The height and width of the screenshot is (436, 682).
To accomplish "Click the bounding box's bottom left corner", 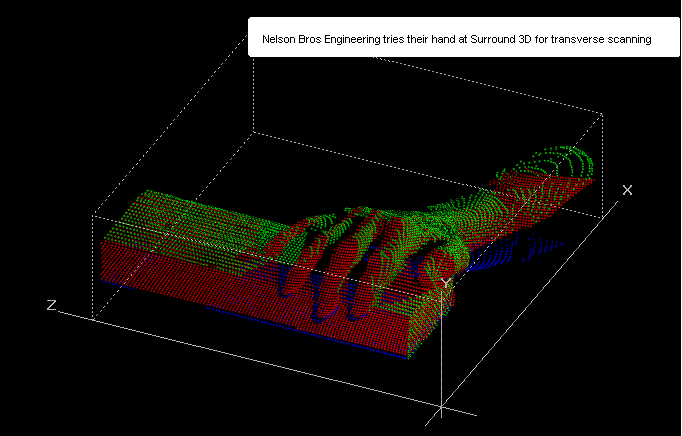I will click(x=93, y=318).
